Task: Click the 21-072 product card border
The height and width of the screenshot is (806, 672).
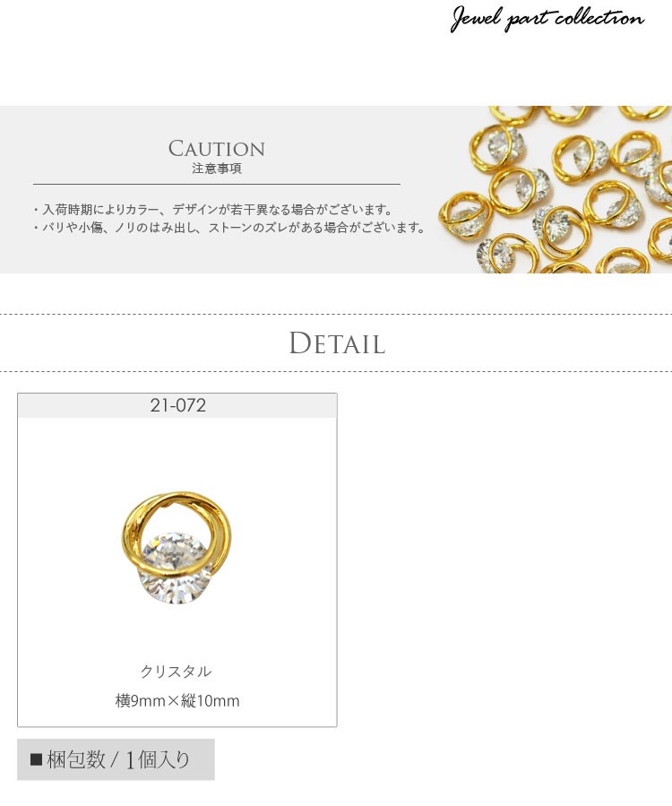Action: 177,559
